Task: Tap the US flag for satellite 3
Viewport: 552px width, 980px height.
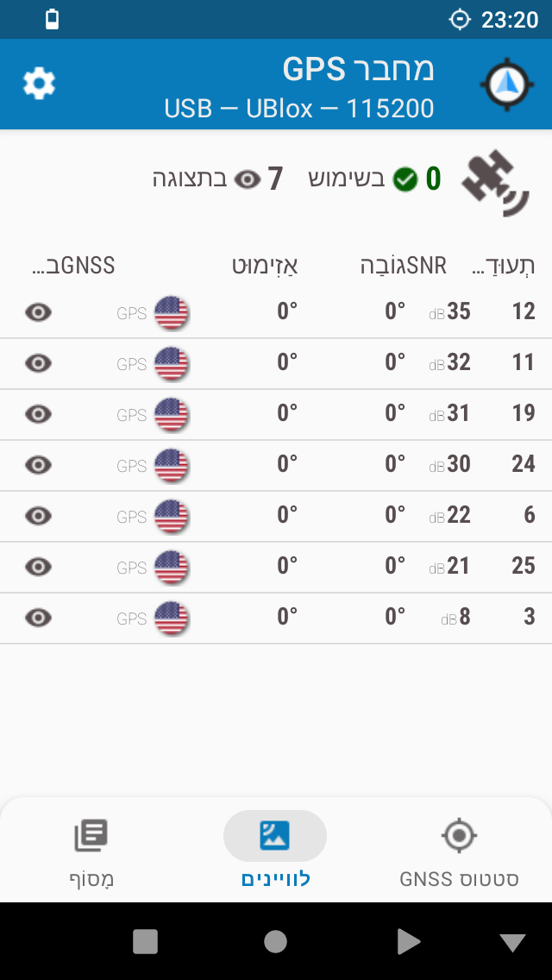Action: point(171,618)
